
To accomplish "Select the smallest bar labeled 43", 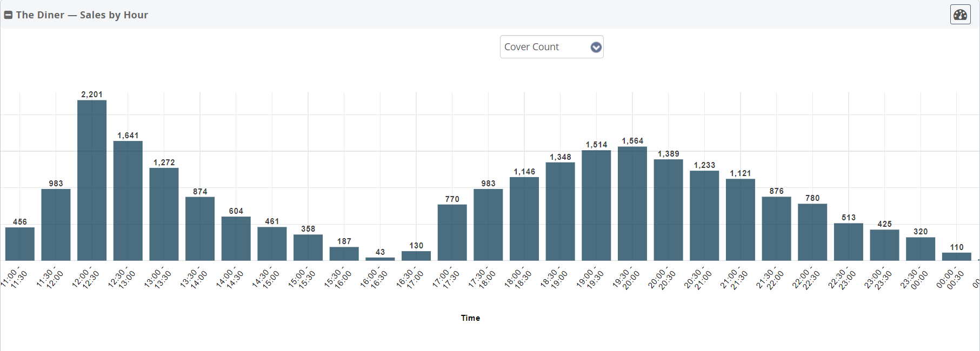I will click(380, 259).
